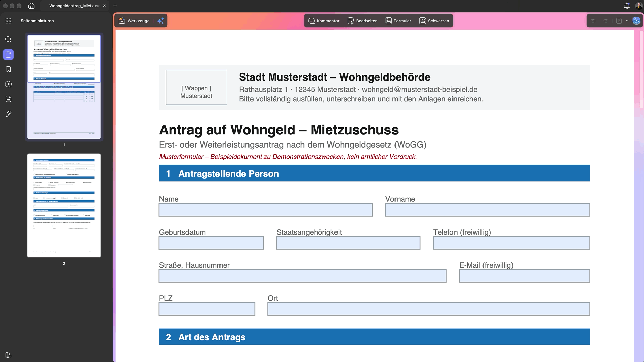Switch to Kommentar mode

coord(324,21)
